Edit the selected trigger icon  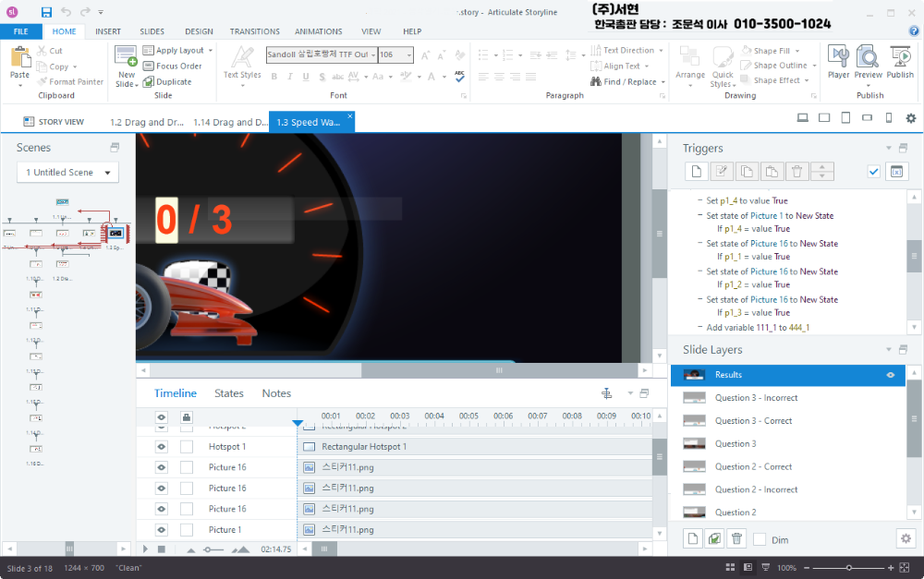722,172
